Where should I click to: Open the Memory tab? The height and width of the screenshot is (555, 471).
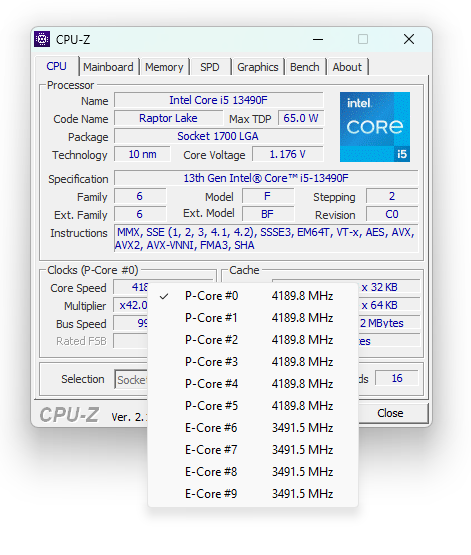pos(164,67)
